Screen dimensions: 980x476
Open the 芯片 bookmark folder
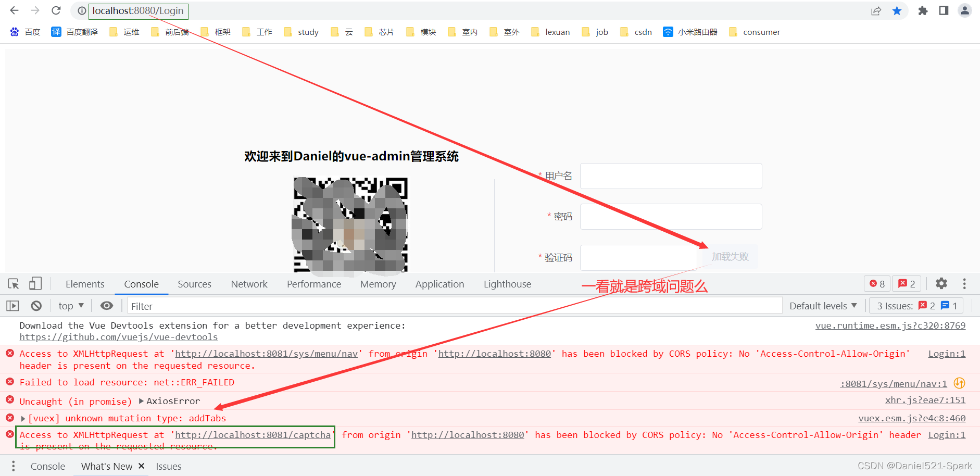pyautogui.click(x=379, y=32)
